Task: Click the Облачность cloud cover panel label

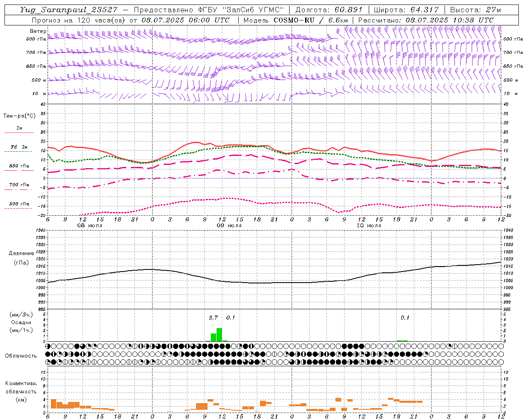Action: pyautogui.click(x=21, y=356)
